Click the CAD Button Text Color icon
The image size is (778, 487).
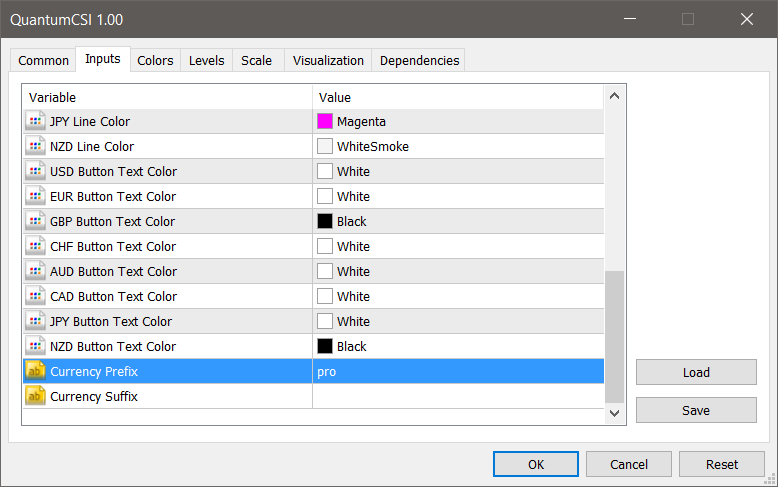[x=35, y=297]
